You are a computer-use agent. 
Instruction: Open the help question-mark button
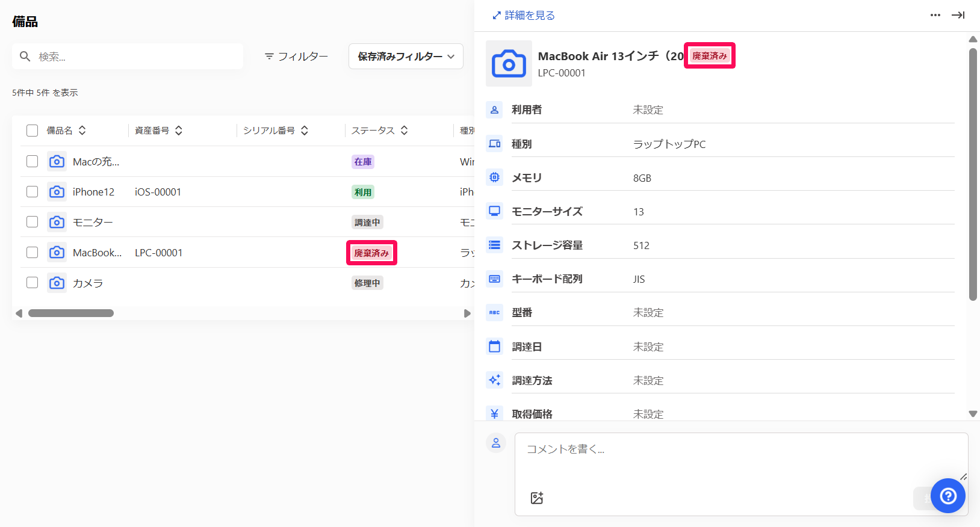(x=948, y=496)
